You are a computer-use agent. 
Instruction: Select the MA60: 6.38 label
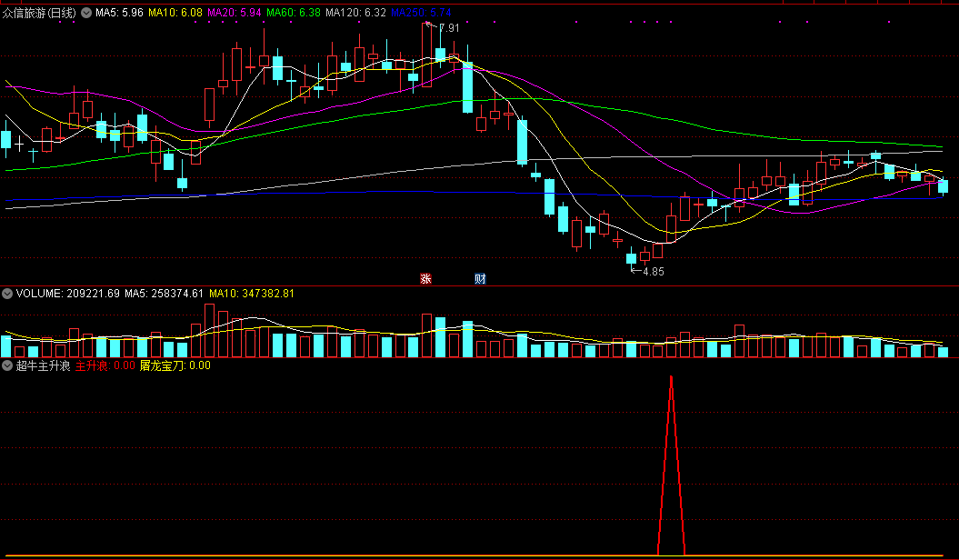click(x=294, y=13)
